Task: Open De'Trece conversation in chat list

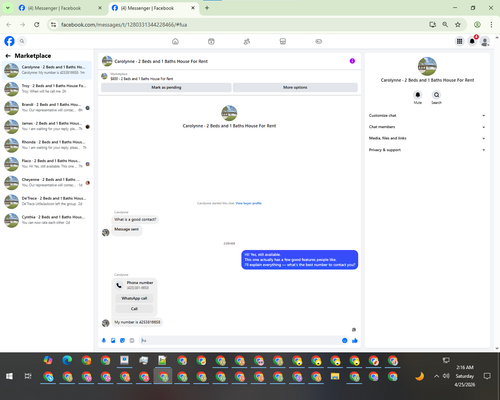Action: (x=47, y=201)
